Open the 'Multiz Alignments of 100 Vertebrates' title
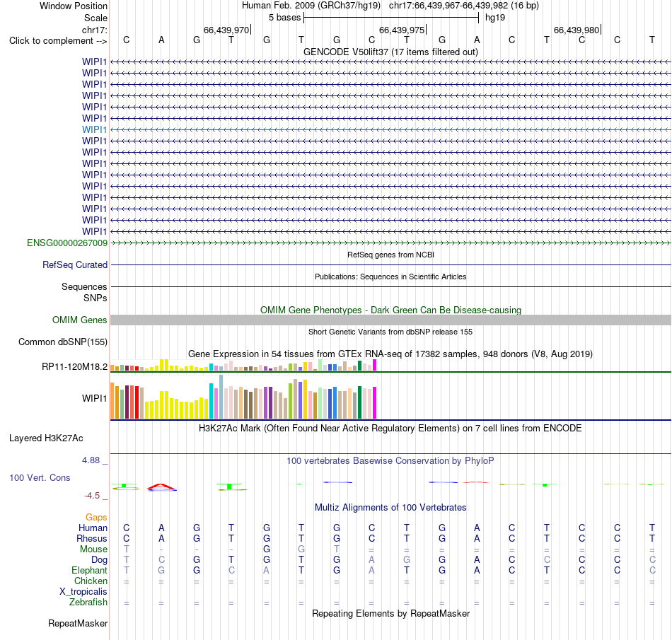Image resolution: width=672 pixels, height=640 pixels. 390,508
